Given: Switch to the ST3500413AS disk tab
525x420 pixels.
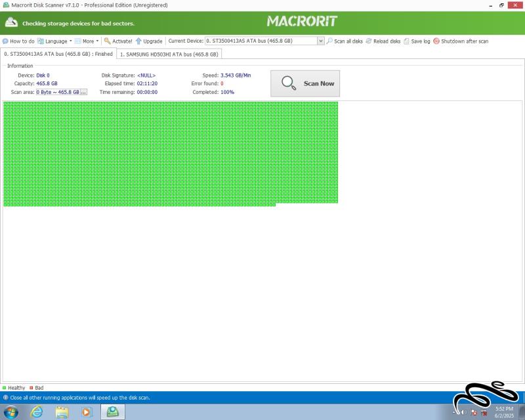Looking at the screenshot, I should pyautogui.click(x=58, y=54).
